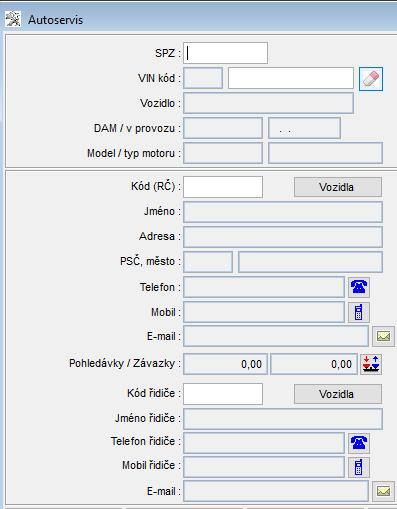Screen dimensions: 397x509
Task: Click the telephone icon beside Telefon řidiče
Action: (x=359, y=442)
